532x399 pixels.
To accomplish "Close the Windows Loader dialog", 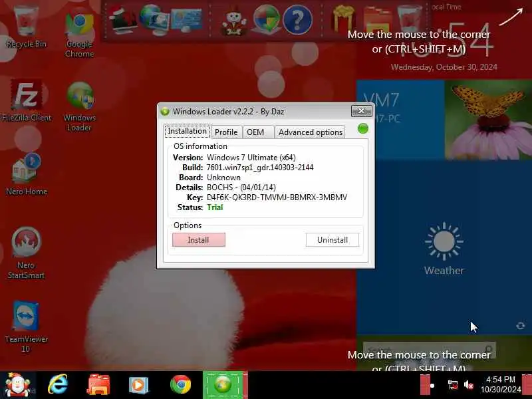I will click(x=361, y=110).
